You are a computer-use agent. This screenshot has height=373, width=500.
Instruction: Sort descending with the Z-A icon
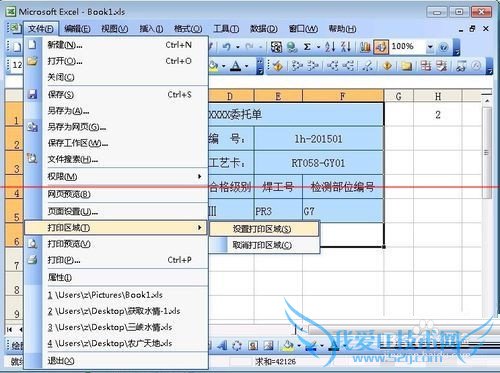click(346, 47)
